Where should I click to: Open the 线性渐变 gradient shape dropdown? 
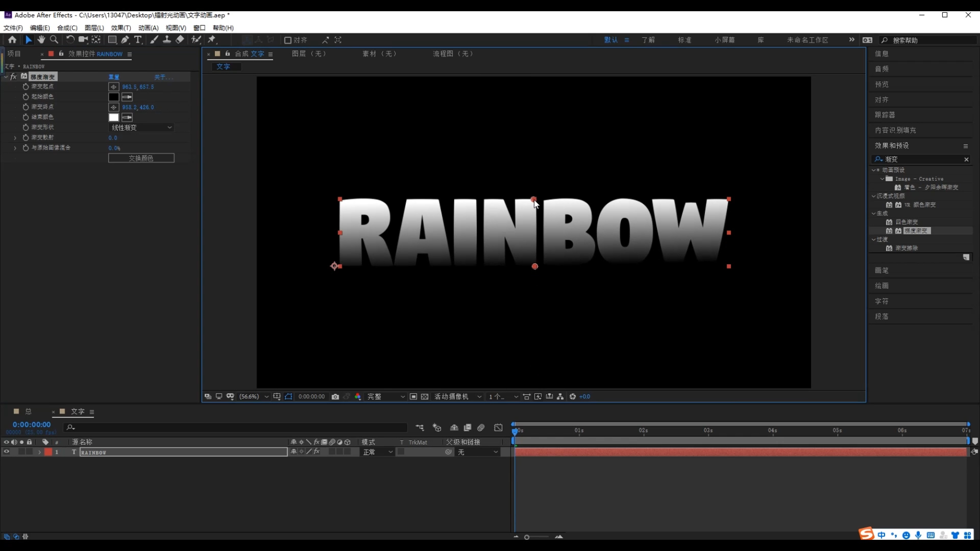point(141,128)
